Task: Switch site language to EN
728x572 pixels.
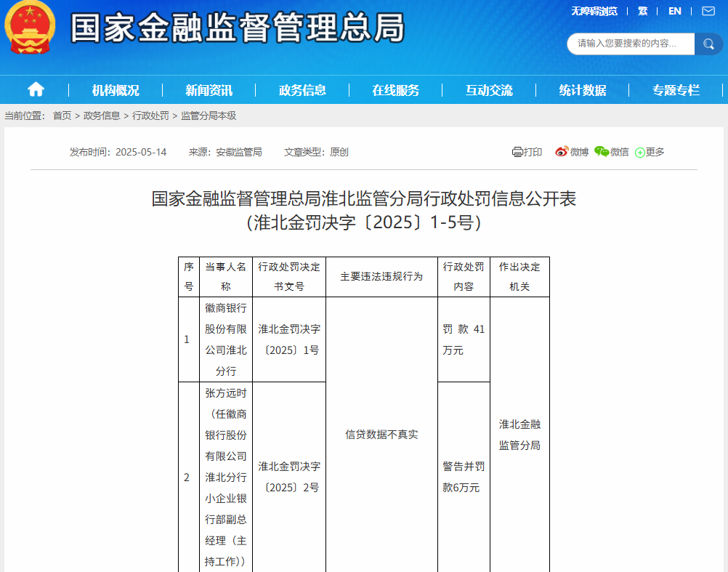Action: pos(675,11)
